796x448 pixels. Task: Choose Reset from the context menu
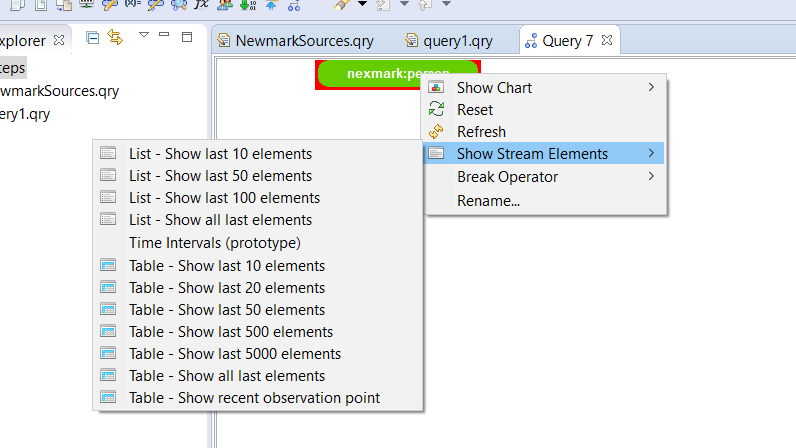(475, 110)
